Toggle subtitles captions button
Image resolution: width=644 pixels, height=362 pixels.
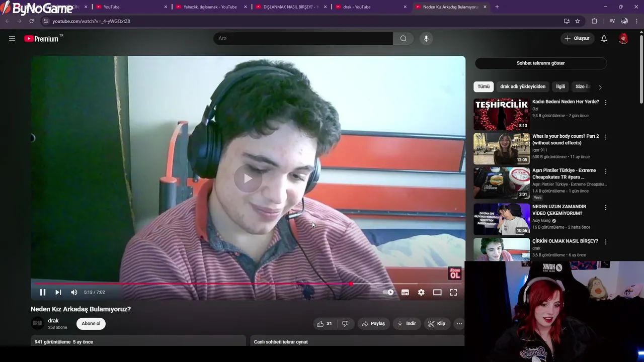point(405,292)
